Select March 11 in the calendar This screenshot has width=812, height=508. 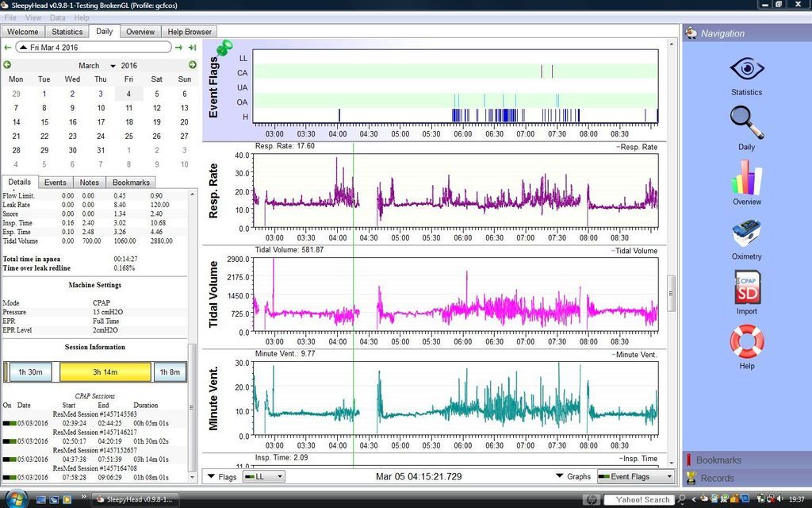(128, 108)
